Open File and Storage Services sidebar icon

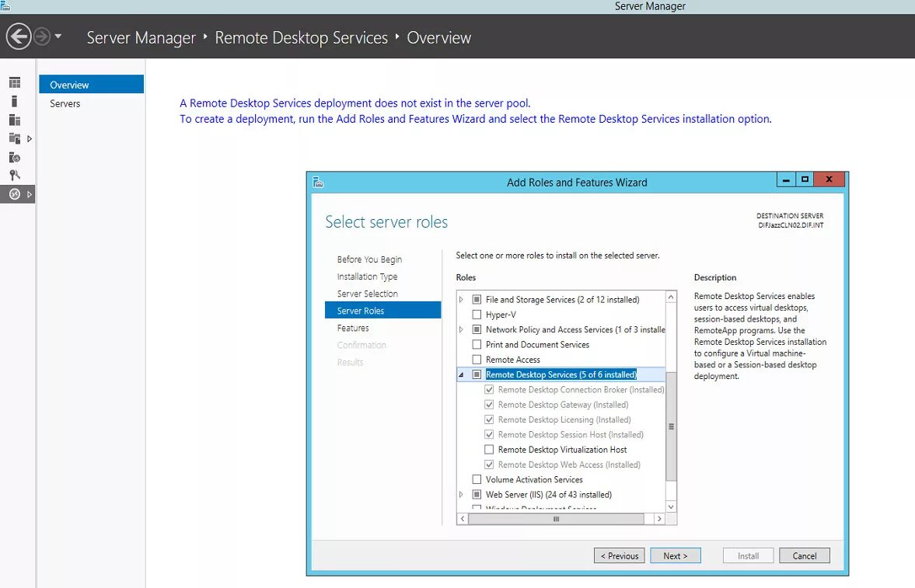[x=15, y=139]
